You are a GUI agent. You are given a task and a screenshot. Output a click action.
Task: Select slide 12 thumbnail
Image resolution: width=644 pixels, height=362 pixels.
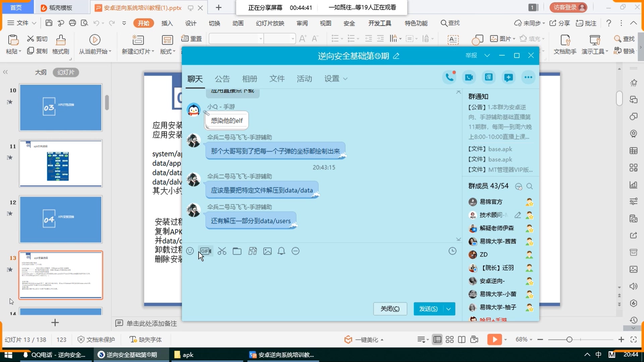click(61, 220)
